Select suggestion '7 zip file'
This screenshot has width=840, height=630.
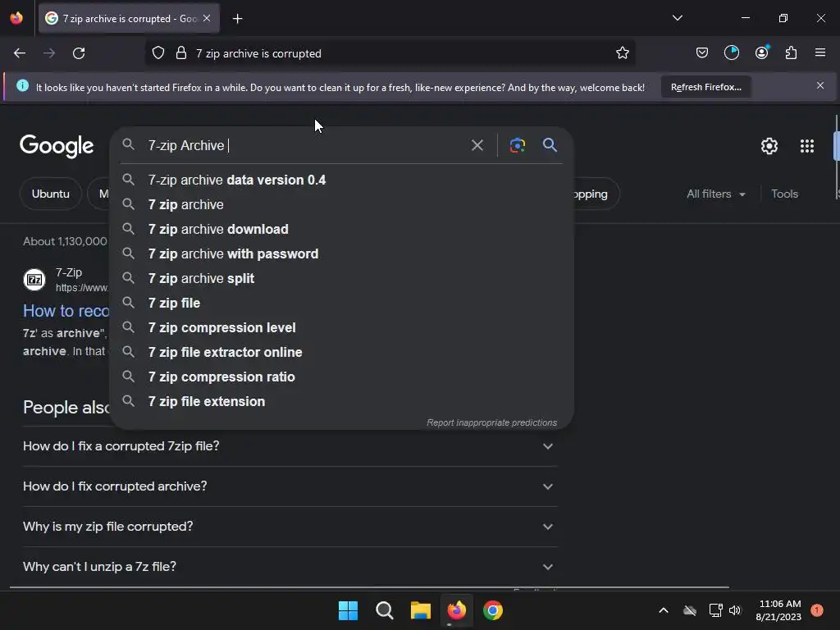[x=342, y=304]
